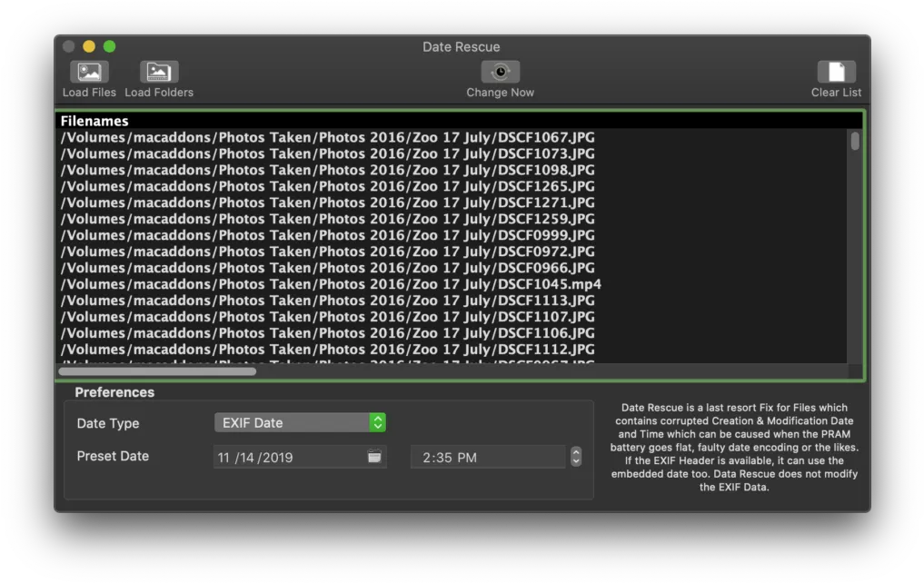Click the 2:35 PM time field

[488, 457]
